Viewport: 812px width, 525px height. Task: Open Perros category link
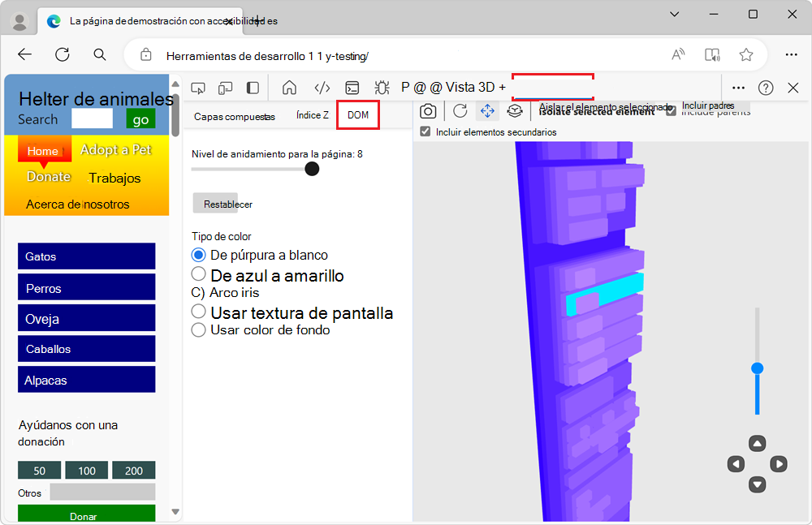coord(87,287)
